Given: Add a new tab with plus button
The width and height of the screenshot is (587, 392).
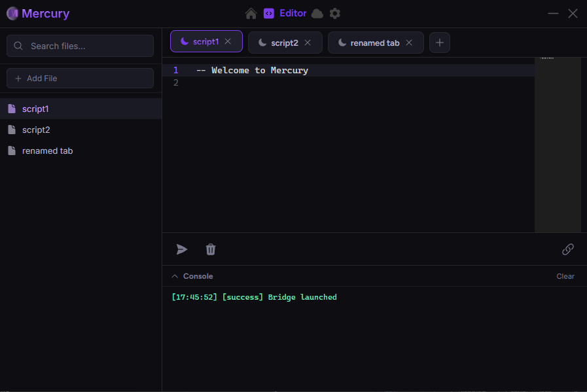Looking at the screenshot, I should 440,43.
